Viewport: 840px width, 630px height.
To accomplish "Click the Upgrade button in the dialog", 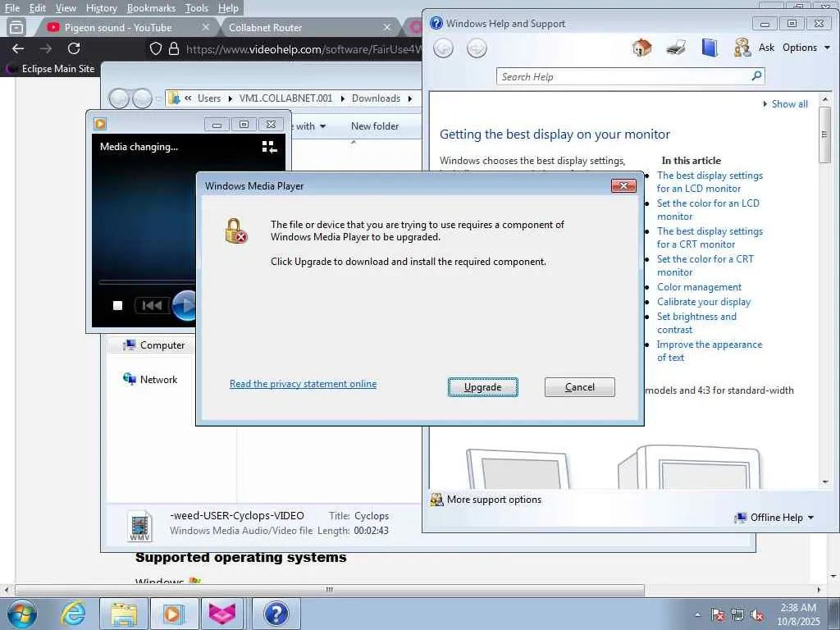I will click(x=482, y=387).
